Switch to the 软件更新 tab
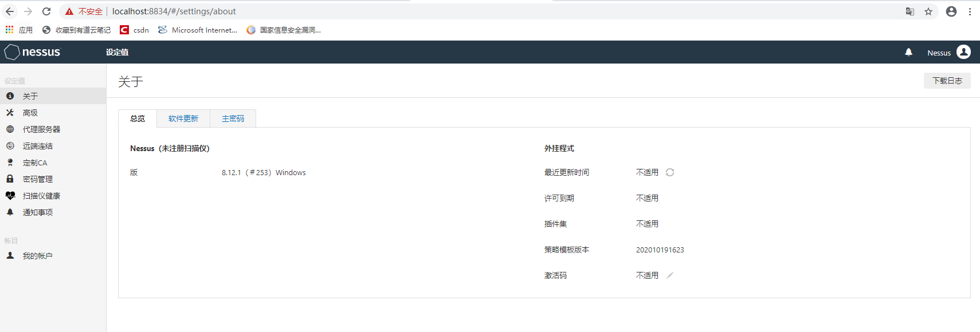This screenshot has width=980, height=332. pyautogui.click(x=183, y=118)
